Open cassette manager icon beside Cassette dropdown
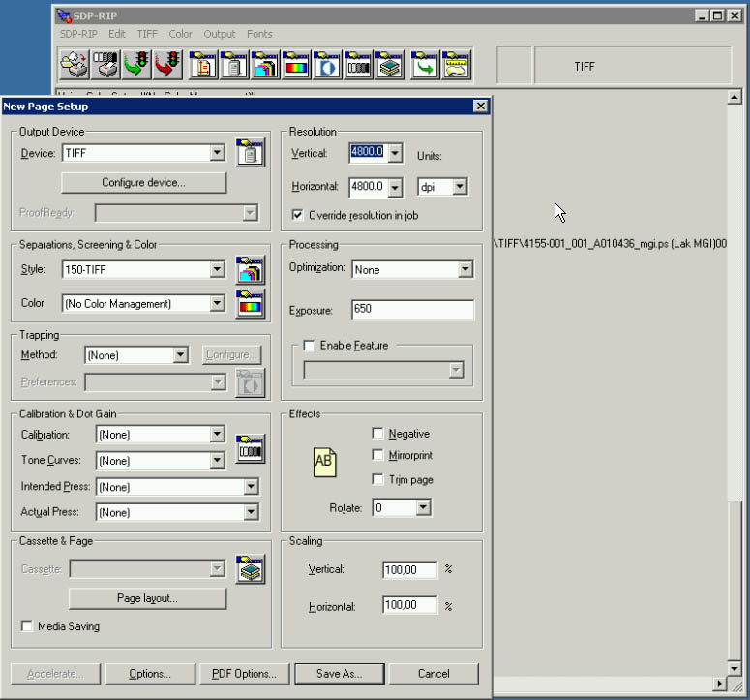The width and height of the screenshot is (750, 700). [x=250, y=569]
